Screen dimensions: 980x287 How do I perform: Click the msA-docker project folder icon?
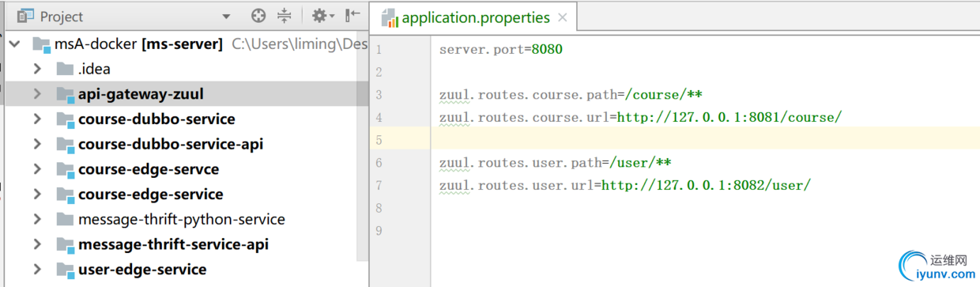click(x=41, y=44)
